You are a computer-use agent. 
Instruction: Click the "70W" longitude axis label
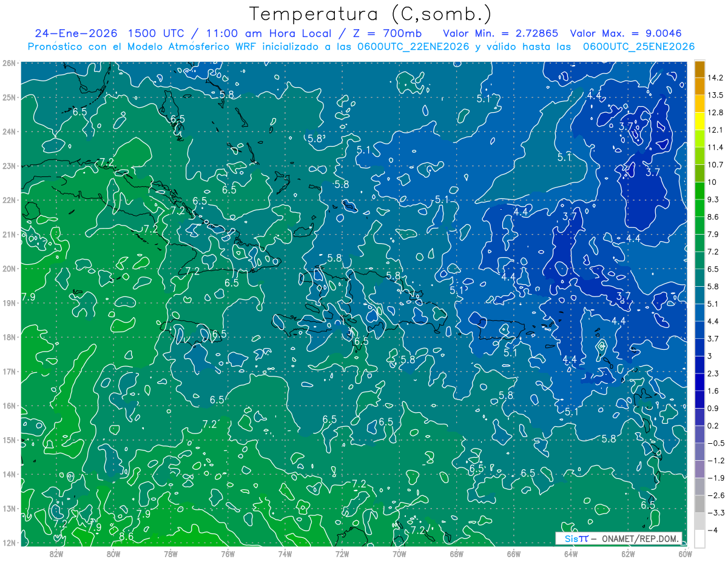[x=399, y=553]
